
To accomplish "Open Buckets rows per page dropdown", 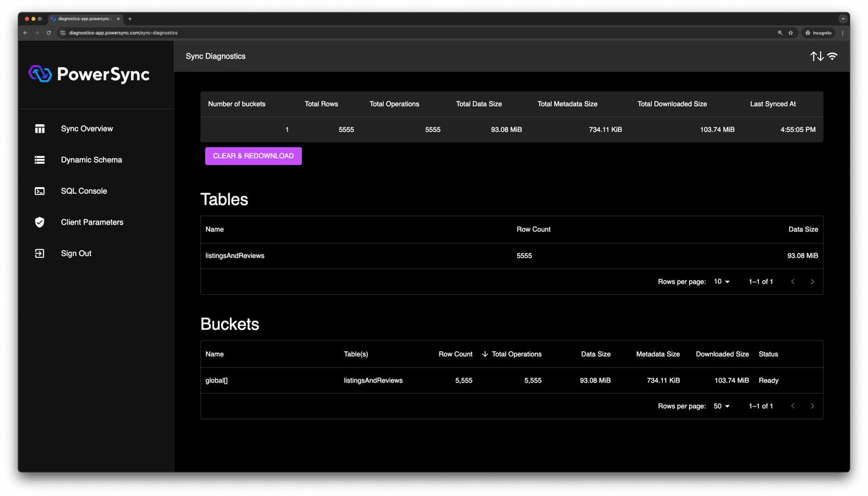I will [722, 406].
